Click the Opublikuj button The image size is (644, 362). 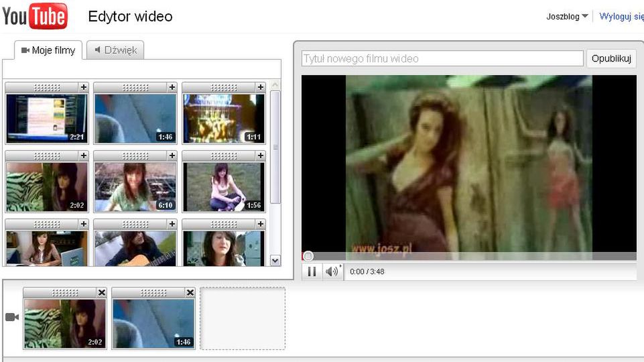pos(611,58)
